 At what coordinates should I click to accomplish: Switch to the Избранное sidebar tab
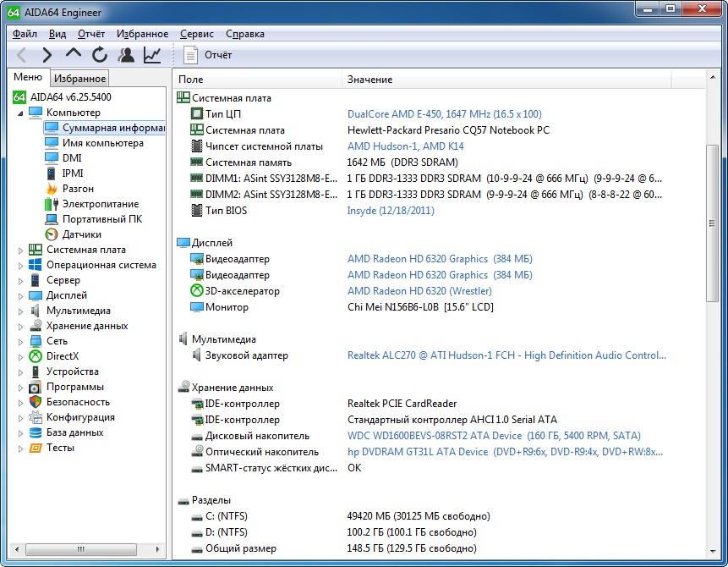[x=79, y=79]
